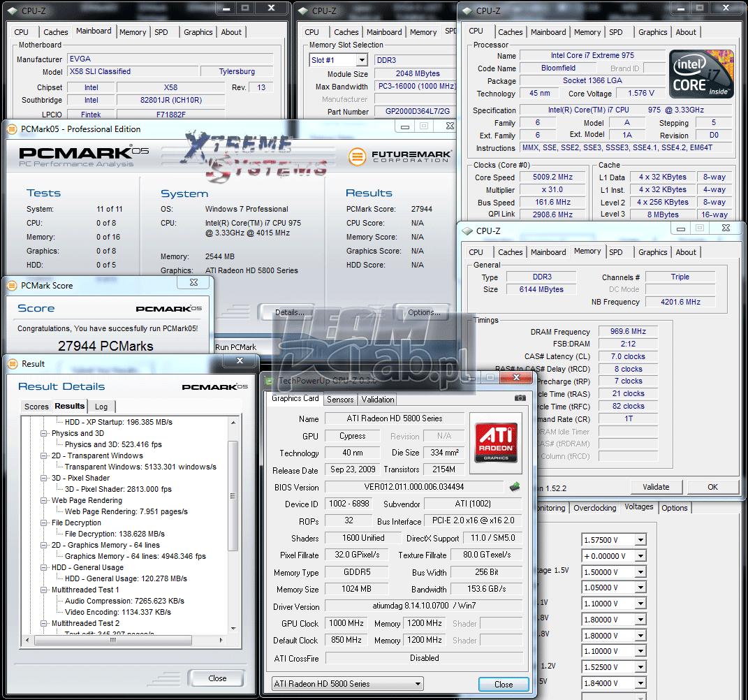The width and height of the screenshot is (748, 700).
Task: Click the Options... button in PCMark05
Action: click(424, 312)
